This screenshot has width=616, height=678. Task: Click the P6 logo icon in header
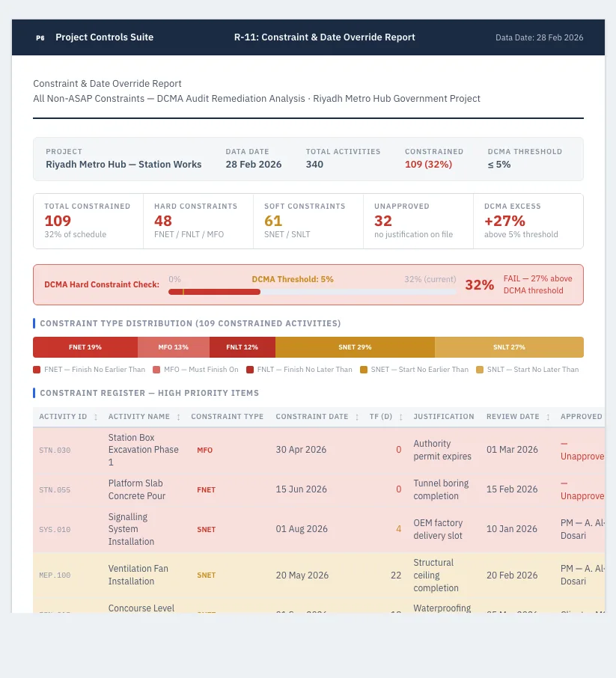[x=40, y=37]
